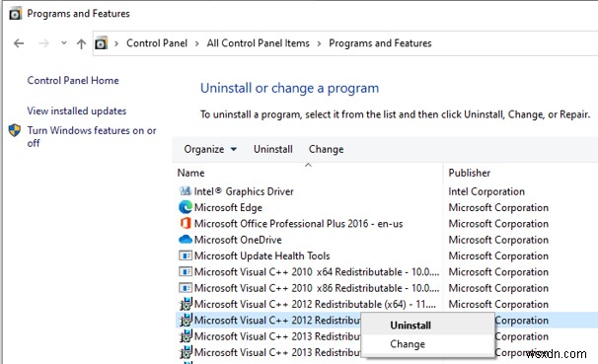The width and height of the screenshot is (598, 364).
Task: Click the Programs and Features title bar icon
Action: pyautogui.click(x=15, y=14)
